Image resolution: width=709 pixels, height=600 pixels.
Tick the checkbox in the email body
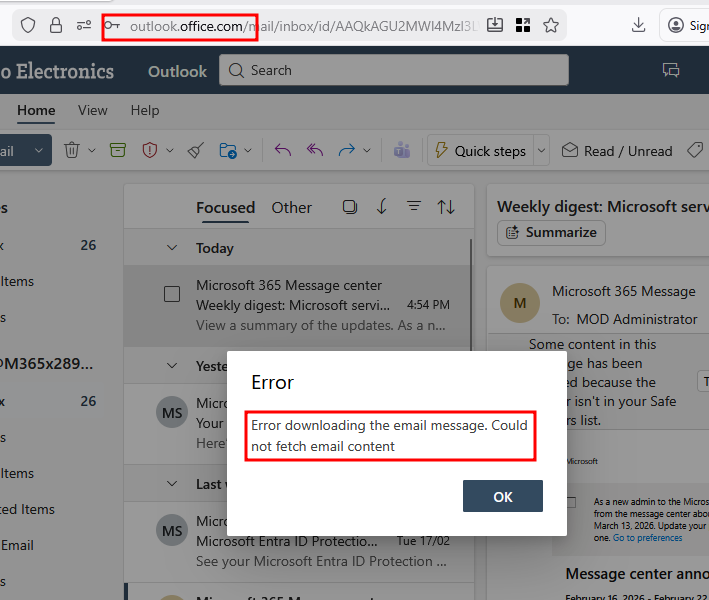point(571,503)
